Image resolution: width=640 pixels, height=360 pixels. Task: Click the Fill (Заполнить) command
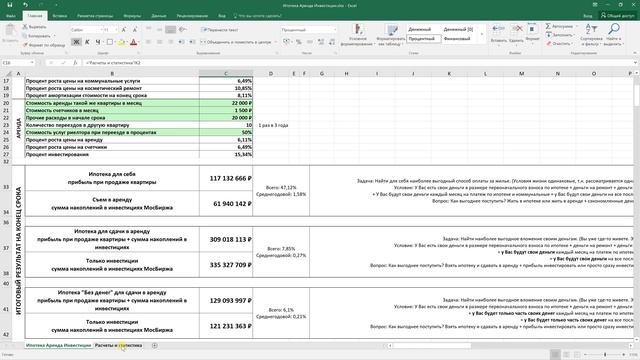[560, 35]
